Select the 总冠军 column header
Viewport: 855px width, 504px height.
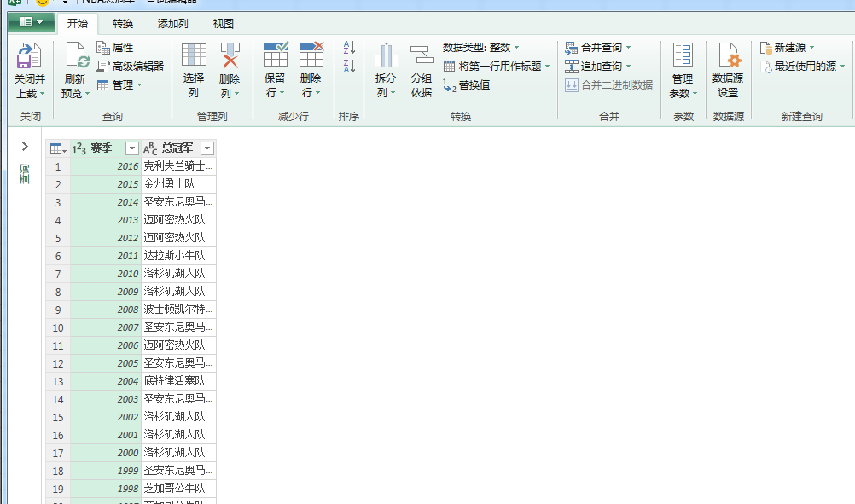(x=178, y=148)
